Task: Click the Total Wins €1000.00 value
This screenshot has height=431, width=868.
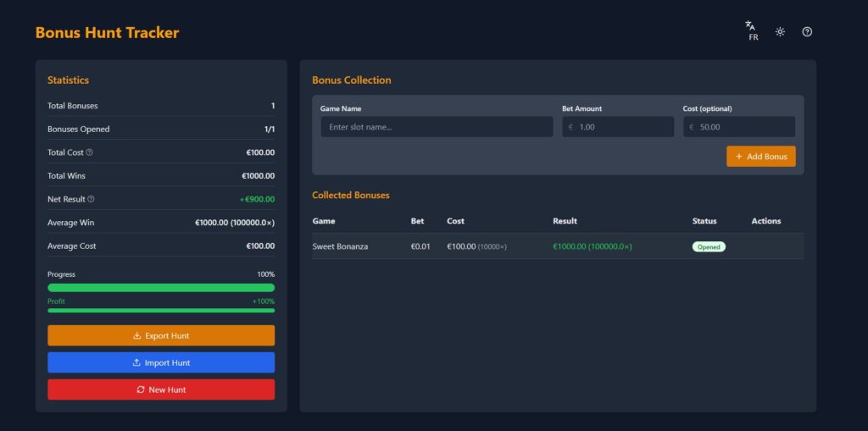Action: (x=258, y=176)
